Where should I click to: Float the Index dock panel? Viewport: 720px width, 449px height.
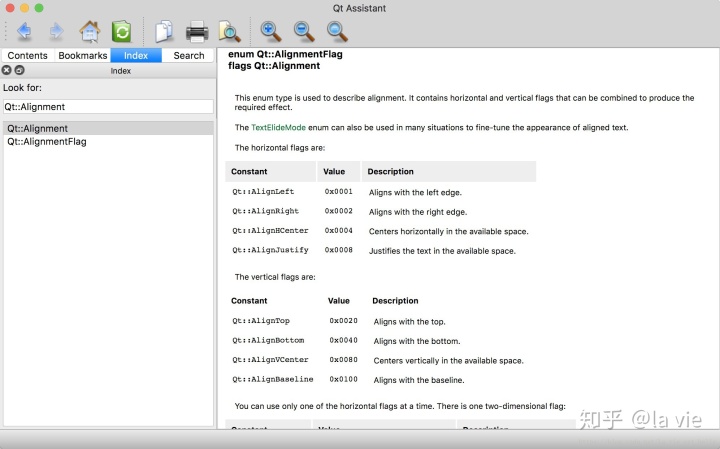(19, 70)
